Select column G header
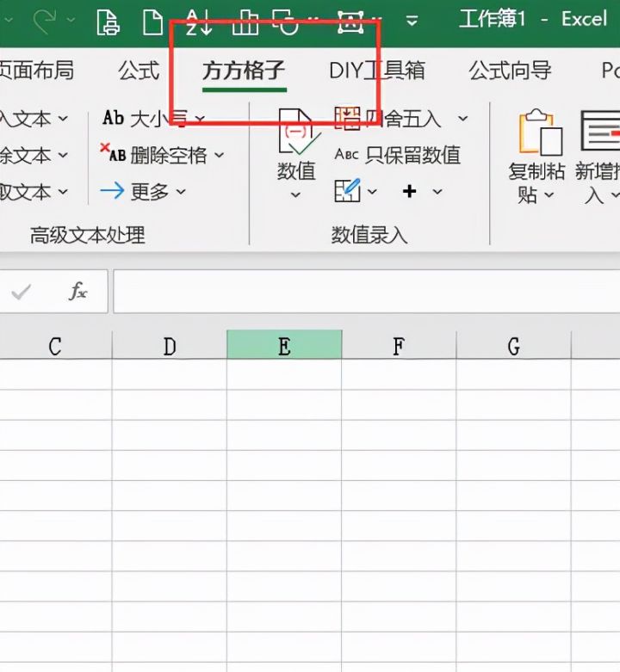This screenshot has height=672, width=620. 514,344
